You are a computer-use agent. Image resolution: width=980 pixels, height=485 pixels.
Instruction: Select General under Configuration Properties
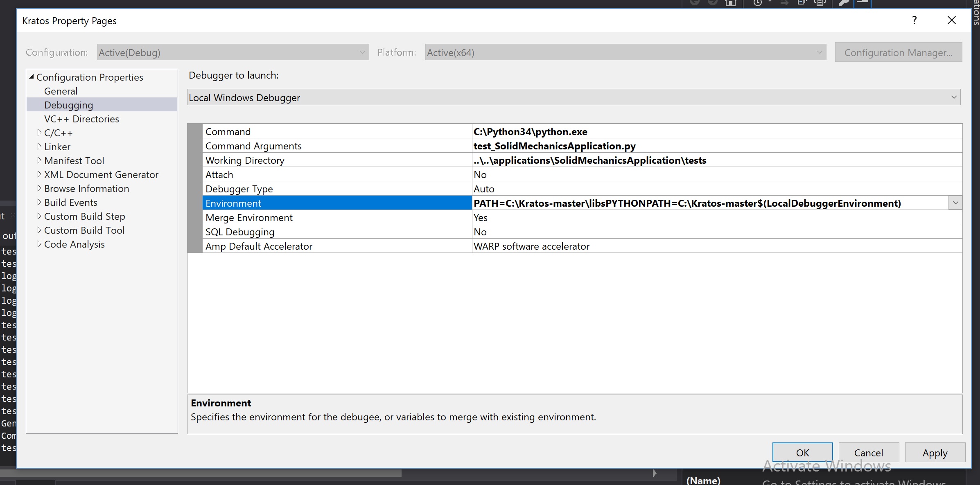(61, 91)
